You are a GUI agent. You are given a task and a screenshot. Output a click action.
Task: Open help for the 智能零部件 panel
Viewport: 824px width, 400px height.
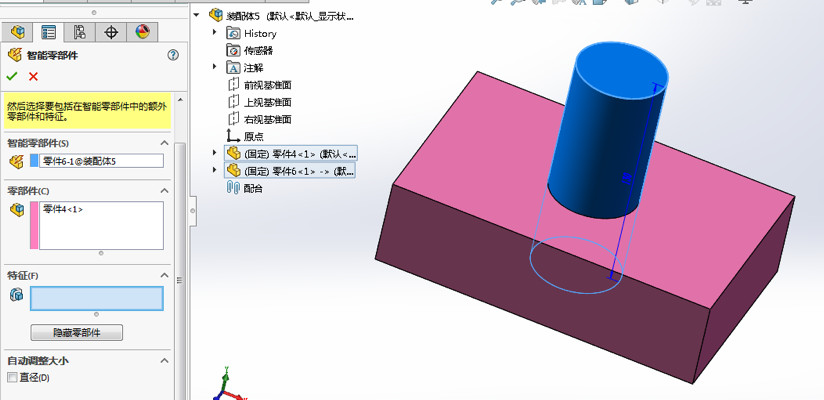173,56
